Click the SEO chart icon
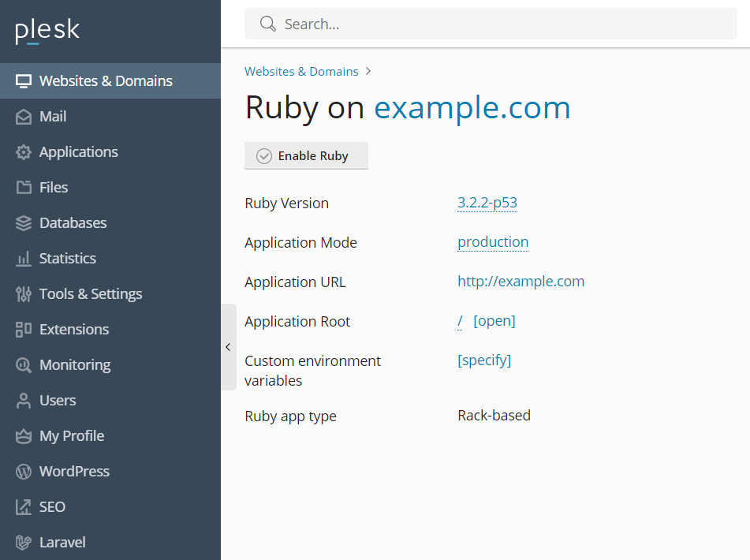This screenshot has width=750, height=560. (x=24, y=507)
